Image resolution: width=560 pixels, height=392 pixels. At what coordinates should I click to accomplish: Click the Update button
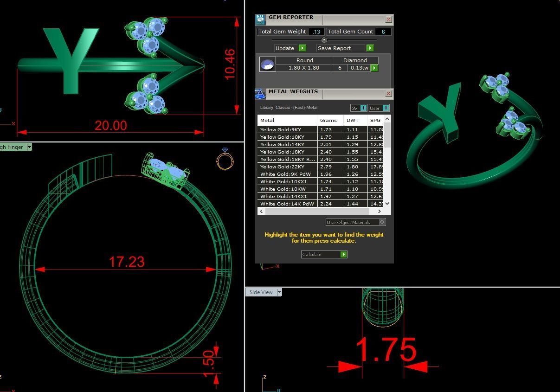point(290,48)
